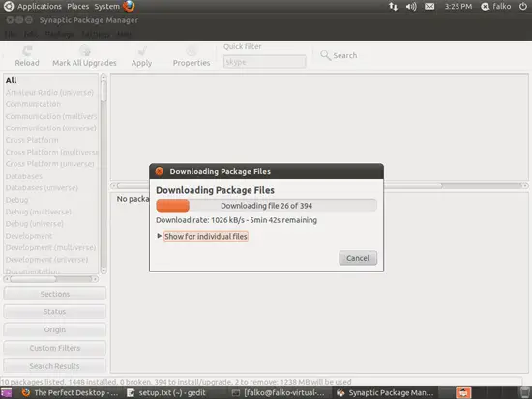Click the Download rate remaining time text
The height and width of the screenshot is (399, 532).
pyautogui.click(x=236, y=220)
